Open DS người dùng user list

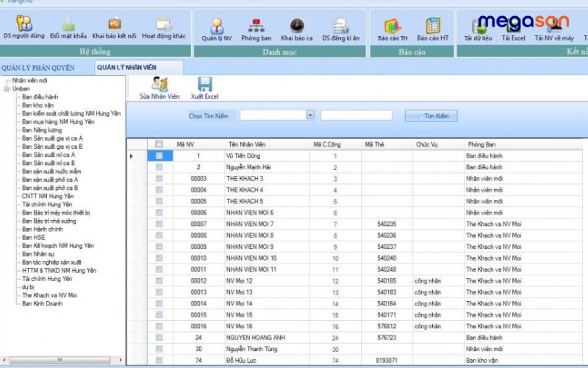(x=23, y=26)
